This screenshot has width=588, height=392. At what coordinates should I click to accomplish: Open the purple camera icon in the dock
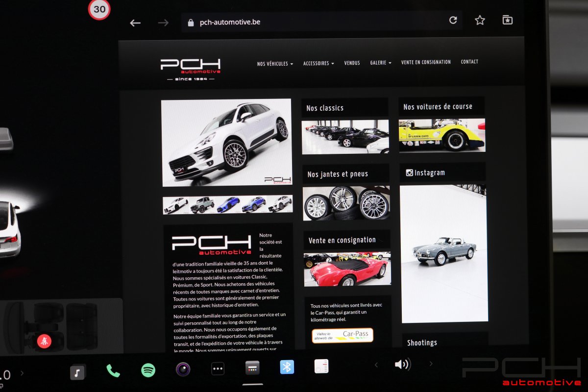coord(183,369)
